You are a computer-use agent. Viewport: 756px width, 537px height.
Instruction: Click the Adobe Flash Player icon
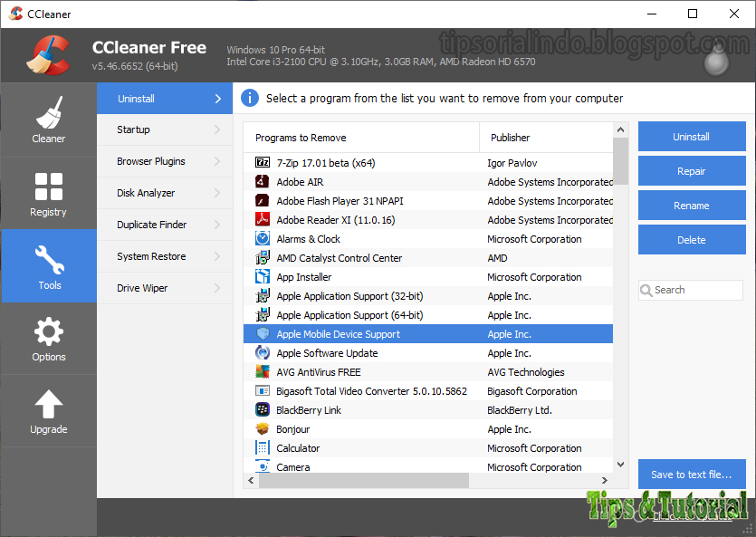(263, 200)
